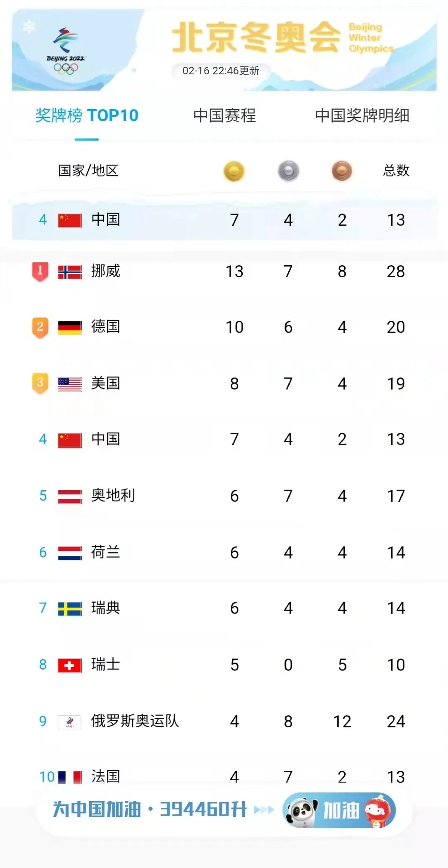
Task: Tap the gold medal column icon
Action: (x=234, y=171)
